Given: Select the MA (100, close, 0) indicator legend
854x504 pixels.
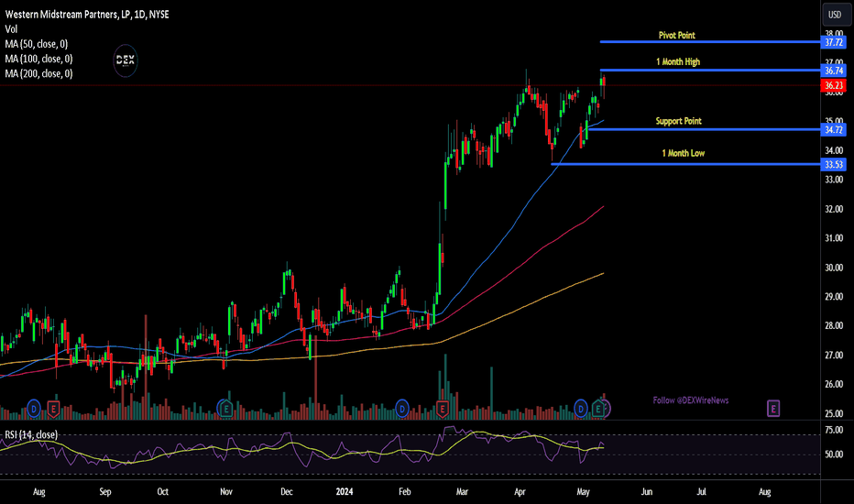Looking at the screenshot, I should click(38, 59).
